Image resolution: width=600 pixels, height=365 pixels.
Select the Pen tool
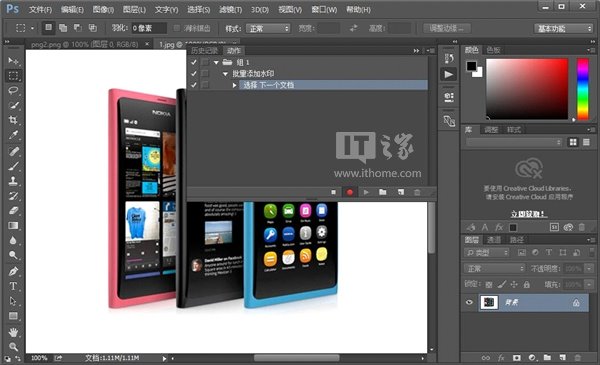tap(13, 271)
